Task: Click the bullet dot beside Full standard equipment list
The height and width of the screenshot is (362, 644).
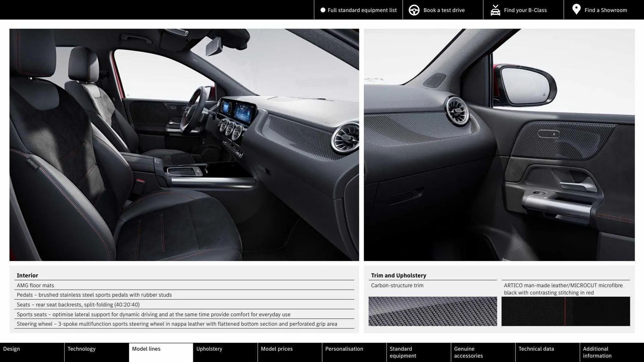Action: [323, 10]
